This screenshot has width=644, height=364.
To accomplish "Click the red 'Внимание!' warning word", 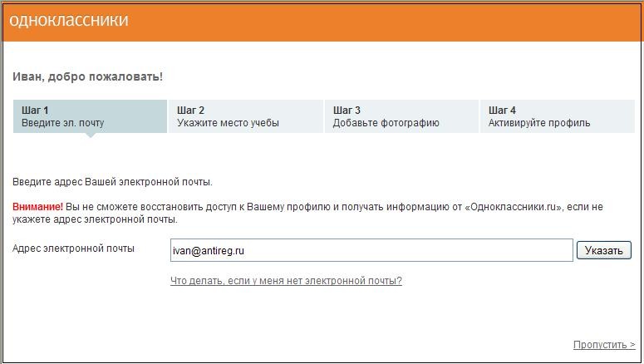I will (37, 207).
